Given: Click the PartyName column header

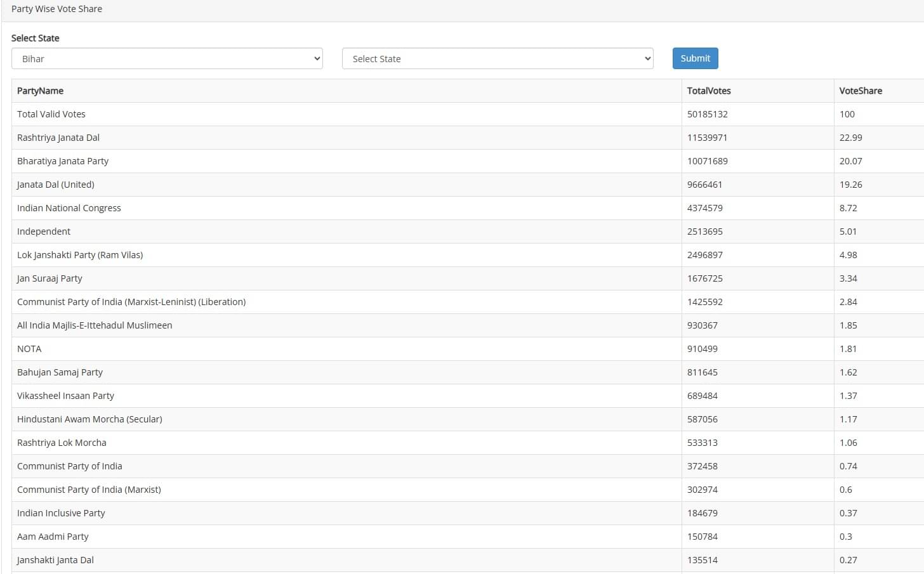Looking at the screenshot, I should point(40,91).
